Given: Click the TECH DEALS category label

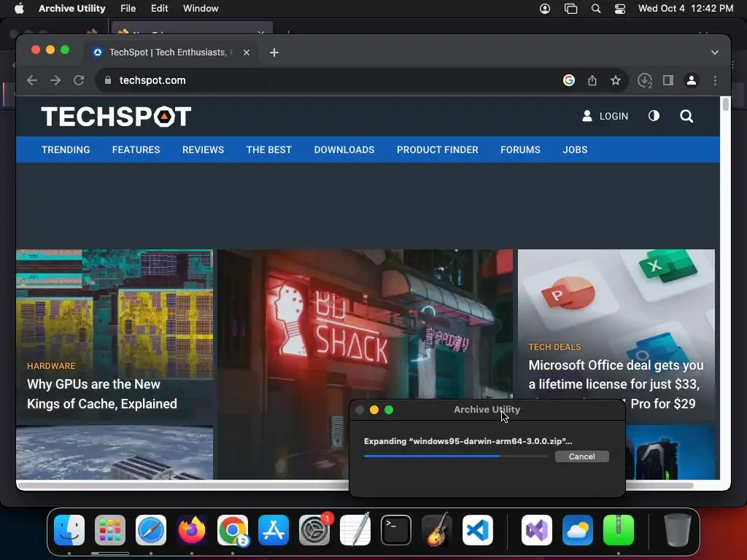Looking at the screenshot, I should point(554,347).
